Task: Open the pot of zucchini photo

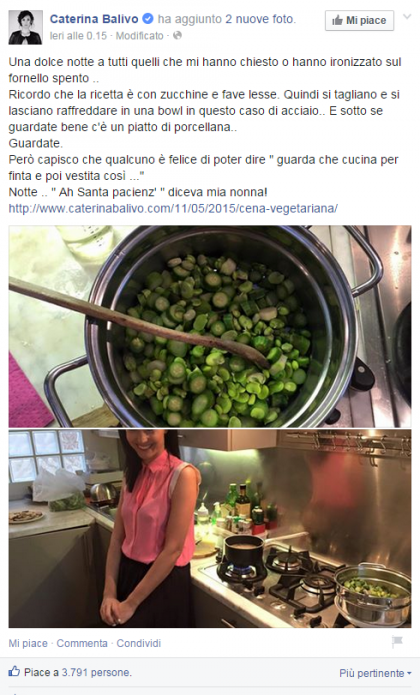Action: point(210,326)
